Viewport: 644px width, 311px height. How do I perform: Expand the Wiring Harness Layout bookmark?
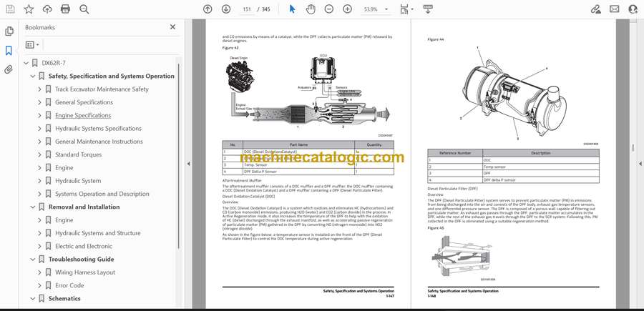click(x=39, y=272)
